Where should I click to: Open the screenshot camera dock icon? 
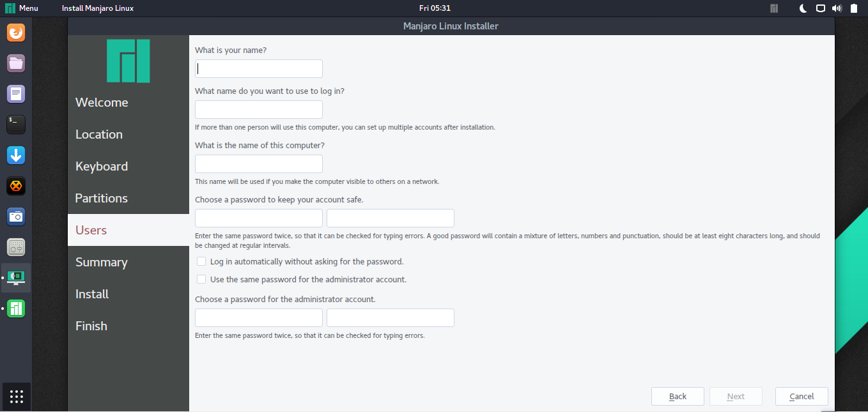16,217
